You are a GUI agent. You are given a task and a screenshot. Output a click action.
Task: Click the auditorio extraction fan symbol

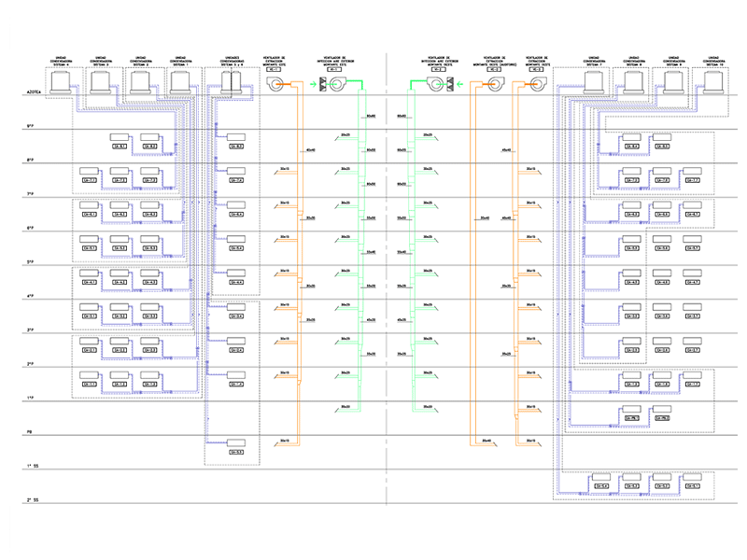(x=493, y=85)
